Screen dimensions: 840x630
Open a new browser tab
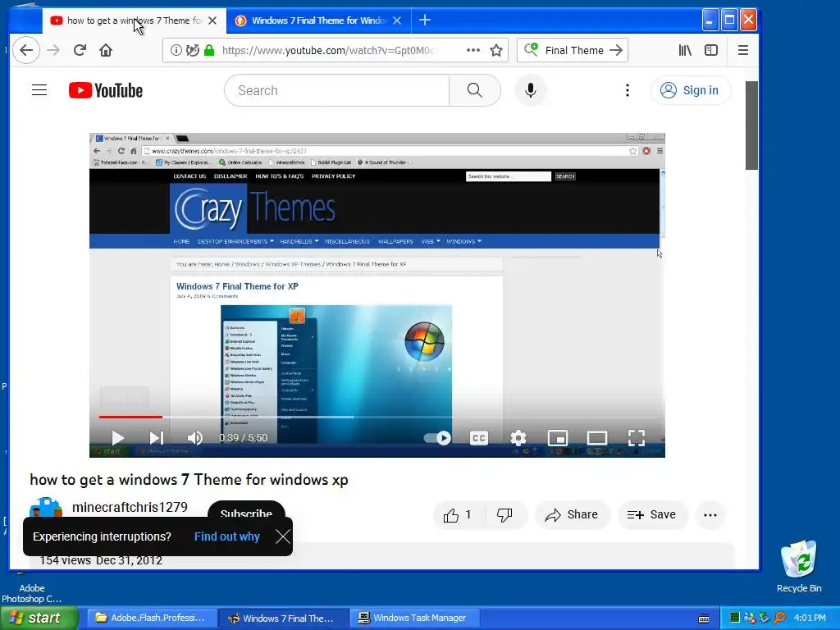click(x=425, y=21)
